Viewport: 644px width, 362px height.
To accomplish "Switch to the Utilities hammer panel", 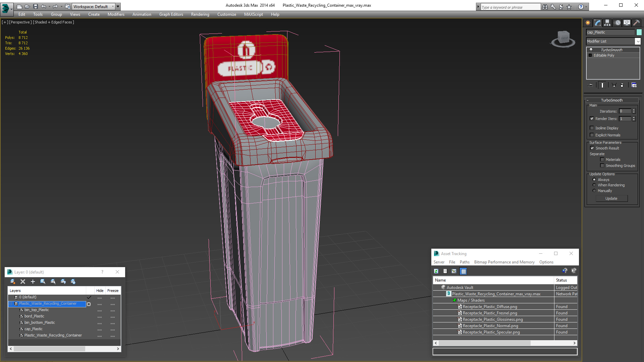I will click(x=636, y=23).
